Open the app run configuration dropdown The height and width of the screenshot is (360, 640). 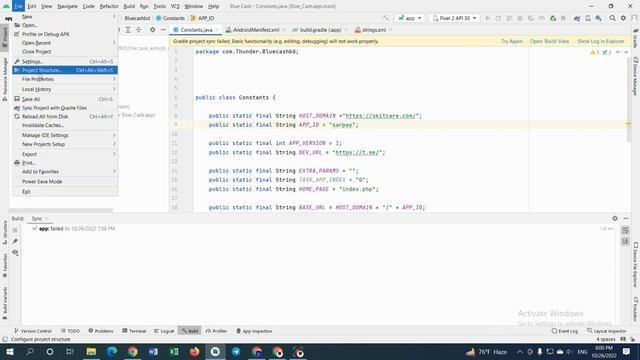pyautogui.click(x=409, y=18)
